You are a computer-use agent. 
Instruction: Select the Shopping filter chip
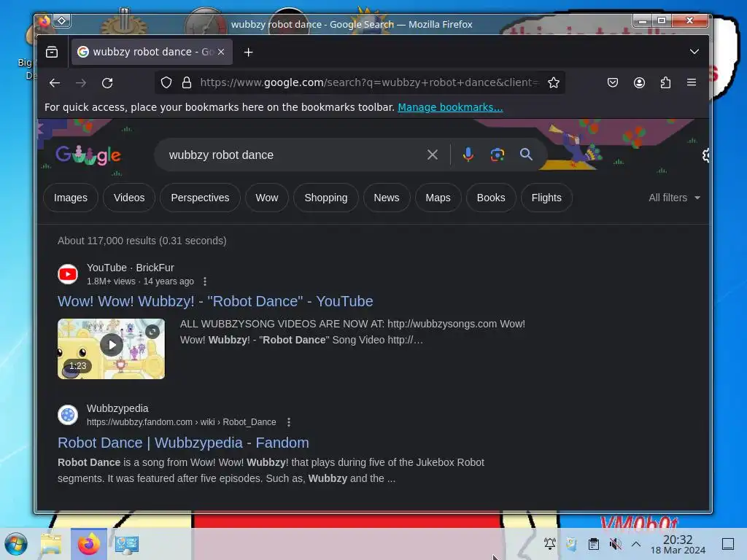tap(326, 198)
